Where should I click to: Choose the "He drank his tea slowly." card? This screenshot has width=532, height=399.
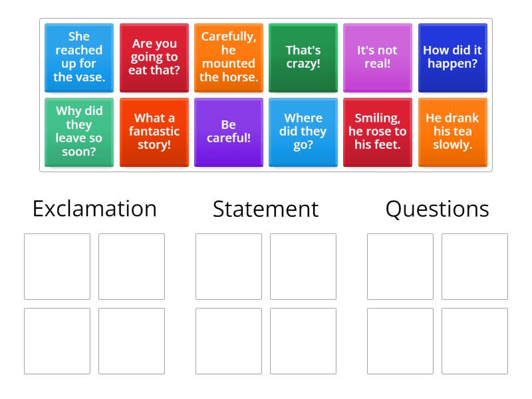(452, 132)
